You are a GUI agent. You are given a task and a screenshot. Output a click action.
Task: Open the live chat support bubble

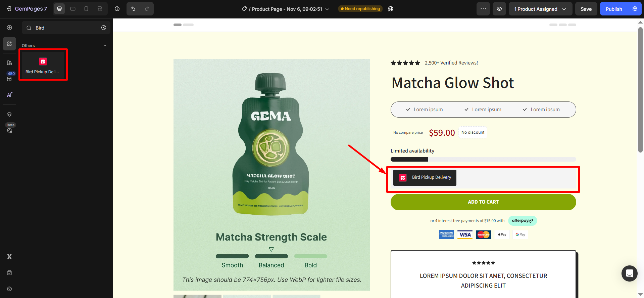(x=629, y=273)
